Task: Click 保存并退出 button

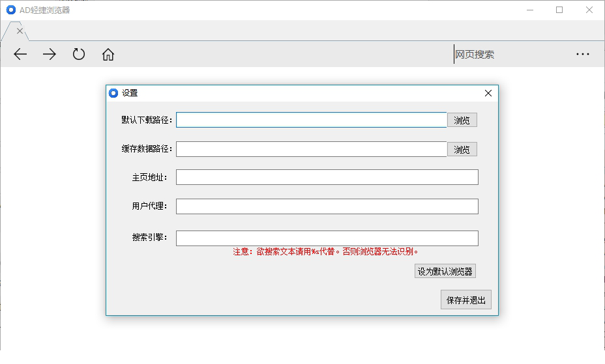Action: pyautogui.click(x=466, y=300)
